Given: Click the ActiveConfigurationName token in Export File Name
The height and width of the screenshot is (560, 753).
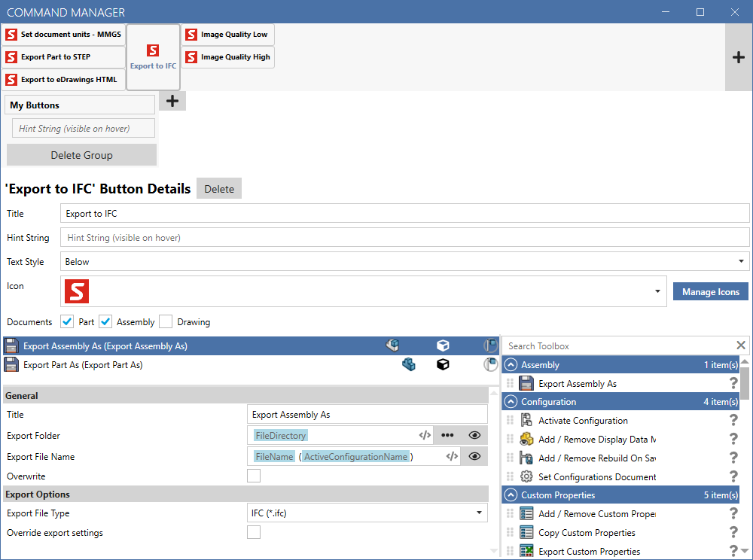Looking at the screenshot, I should point(356,456).
